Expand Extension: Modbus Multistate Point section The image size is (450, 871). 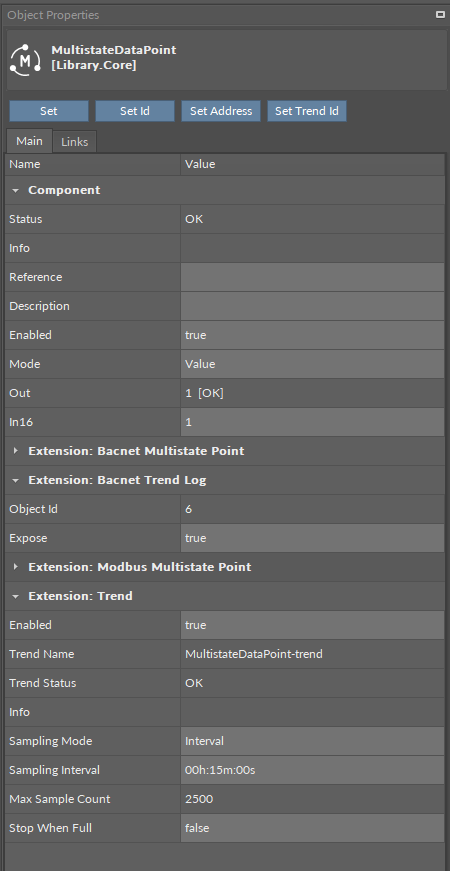coord(16,567)
